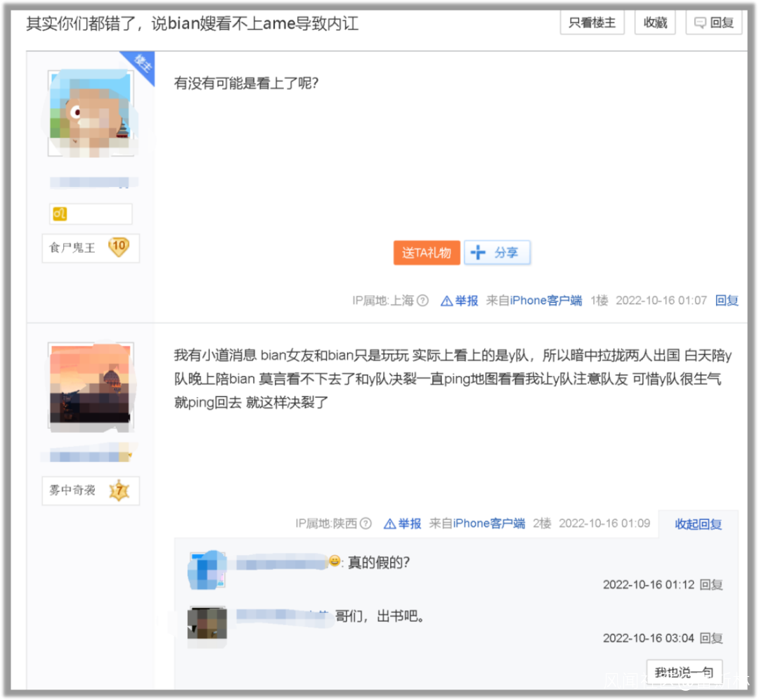759x700 pixels.
Task: Reply to the 03:04 comment
Action: click(x=711, y=638)
